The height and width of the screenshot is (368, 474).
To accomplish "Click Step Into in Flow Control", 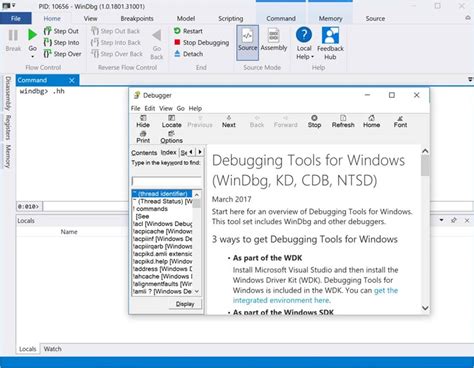I will coord(62,42).
